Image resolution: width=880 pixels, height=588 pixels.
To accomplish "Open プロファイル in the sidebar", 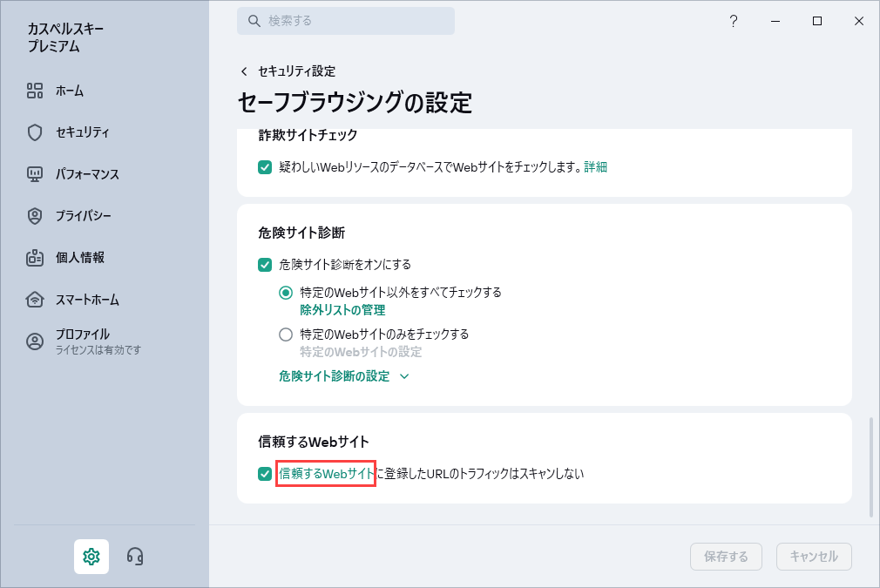I will (x=83, y=335).
